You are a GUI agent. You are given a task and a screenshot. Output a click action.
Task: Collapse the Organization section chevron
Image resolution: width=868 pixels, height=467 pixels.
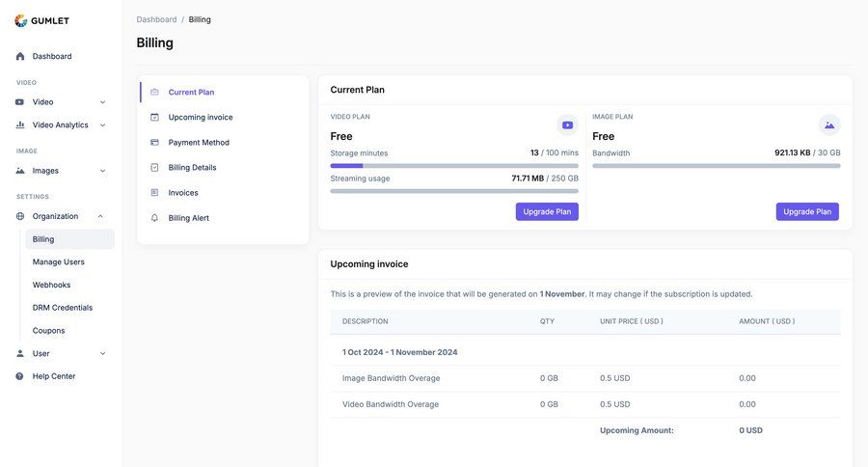point(100,216)
